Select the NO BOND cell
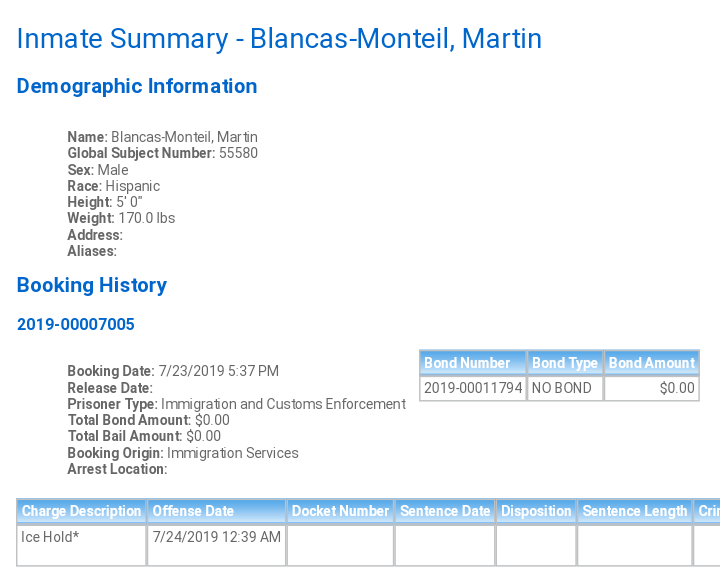This screenshot has width=720, height=582. pyautogui.click(x=565, y=388)
